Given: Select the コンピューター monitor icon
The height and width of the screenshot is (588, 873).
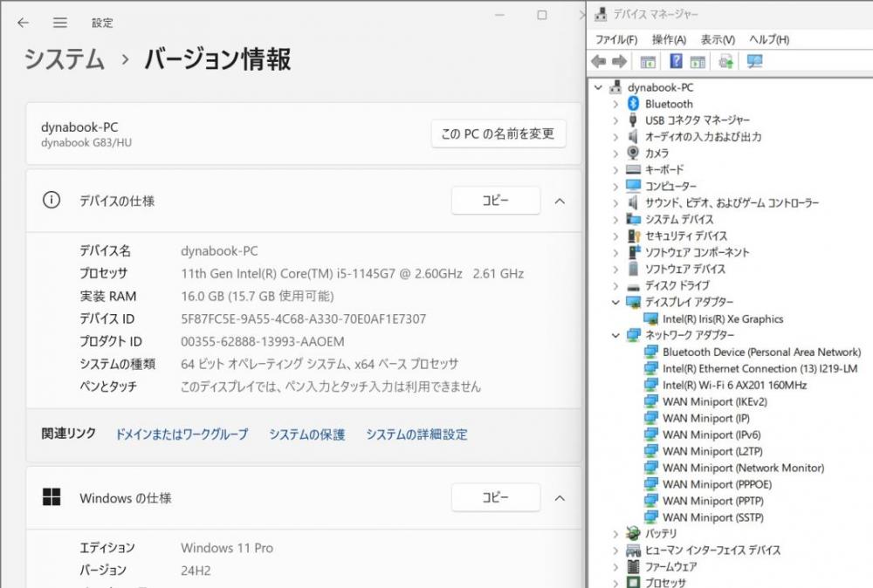Looking at the screenshot, I should pyautogui.click(x=633, y=185).
